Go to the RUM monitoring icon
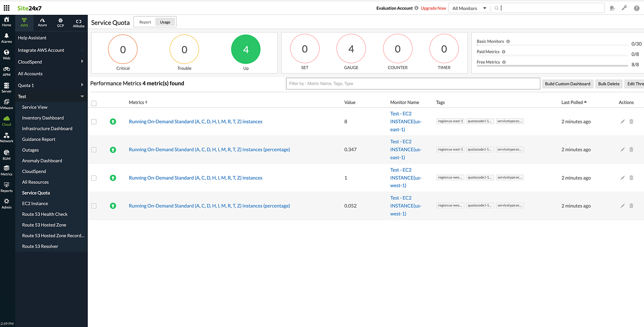The width and height of the screenshot is (644, 327). click(6, 154)
